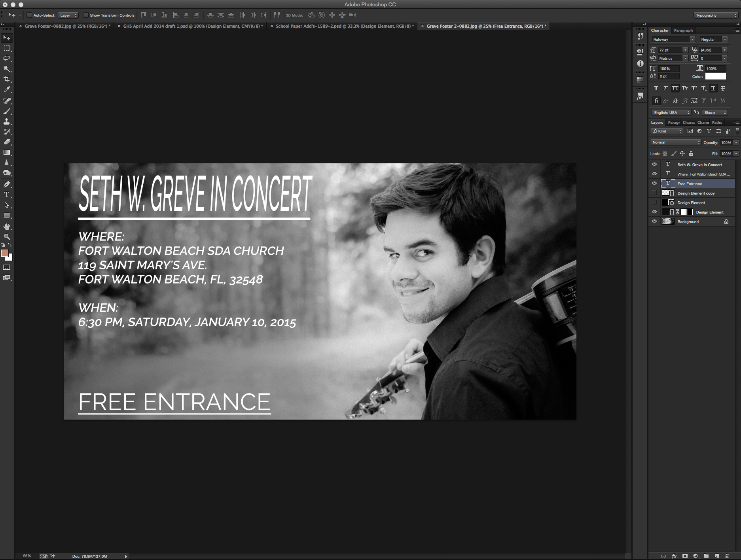The image size is (741, 560).
Task: Open the Normal blend mode dropdown
Action: (x=675, y=142)
